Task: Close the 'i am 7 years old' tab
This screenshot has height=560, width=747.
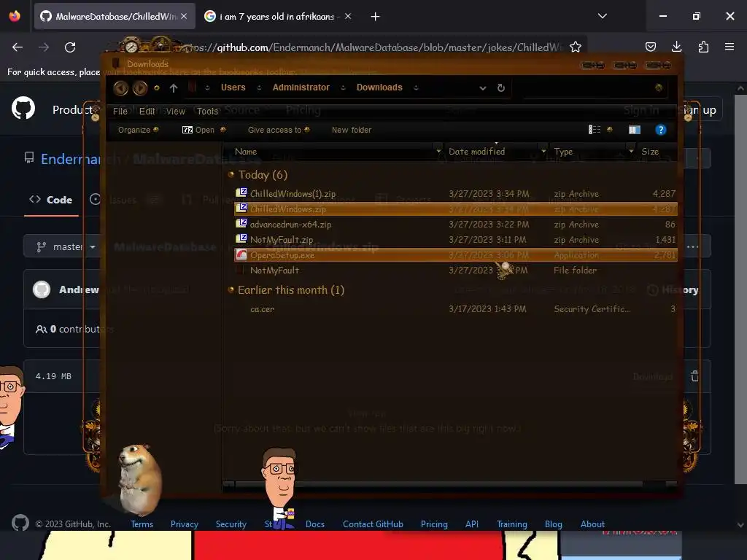Action: tap(348, 16)
